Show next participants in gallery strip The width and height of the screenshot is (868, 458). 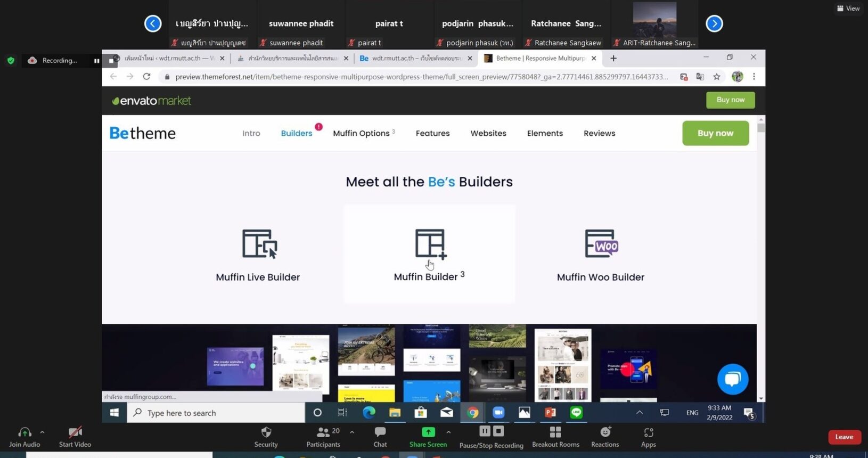tap(714, 23)
